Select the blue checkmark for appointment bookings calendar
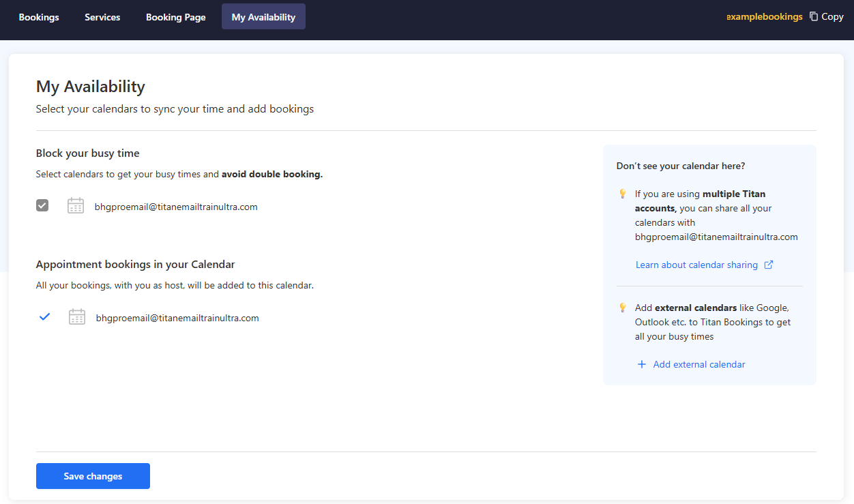 click(45, 316)
